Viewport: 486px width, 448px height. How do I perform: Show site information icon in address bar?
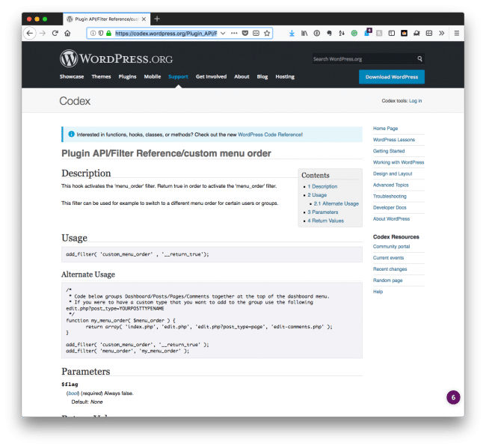click(93, 33)
